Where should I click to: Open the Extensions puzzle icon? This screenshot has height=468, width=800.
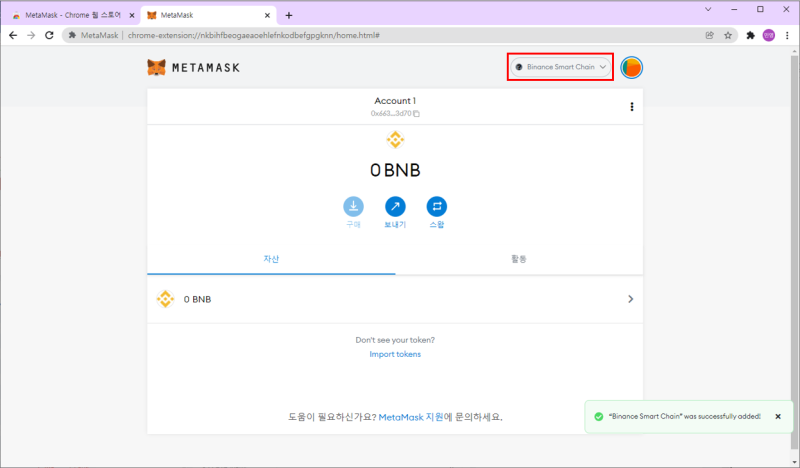click(750, 35)
